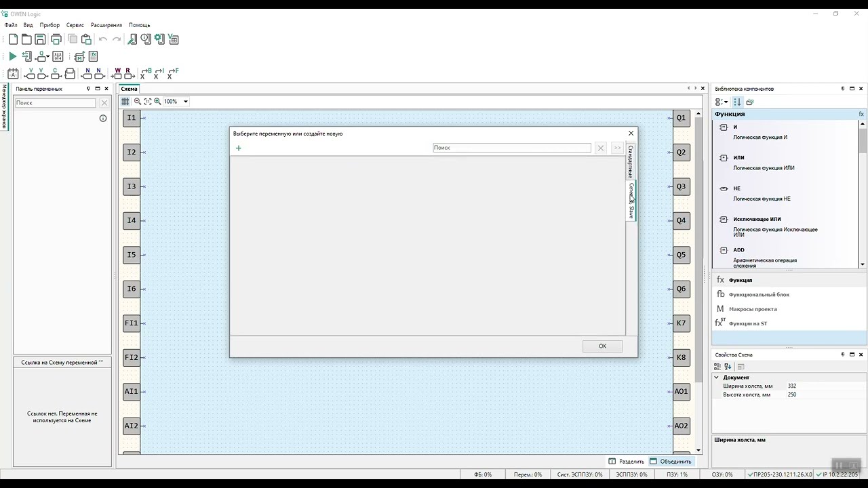Screen dimensions: 868x488
Task: Fit the scheme to the window icon
Action: 148,102
